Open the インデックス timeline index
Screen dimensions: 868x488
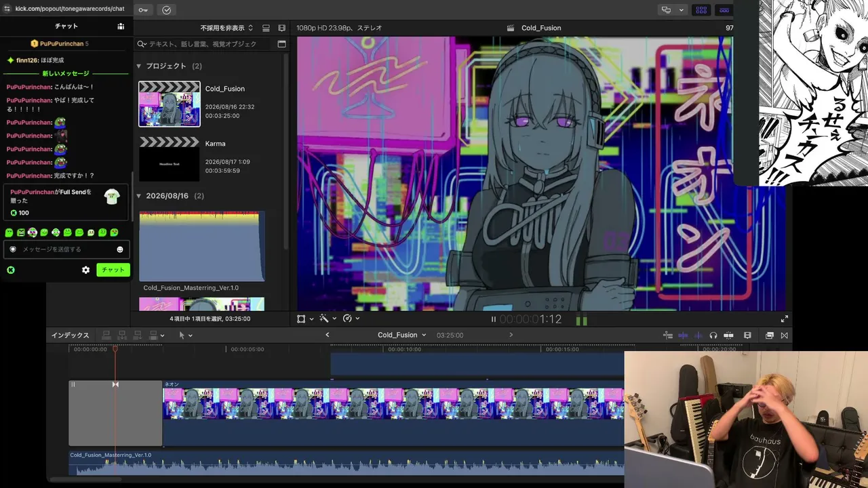point(71,335)
